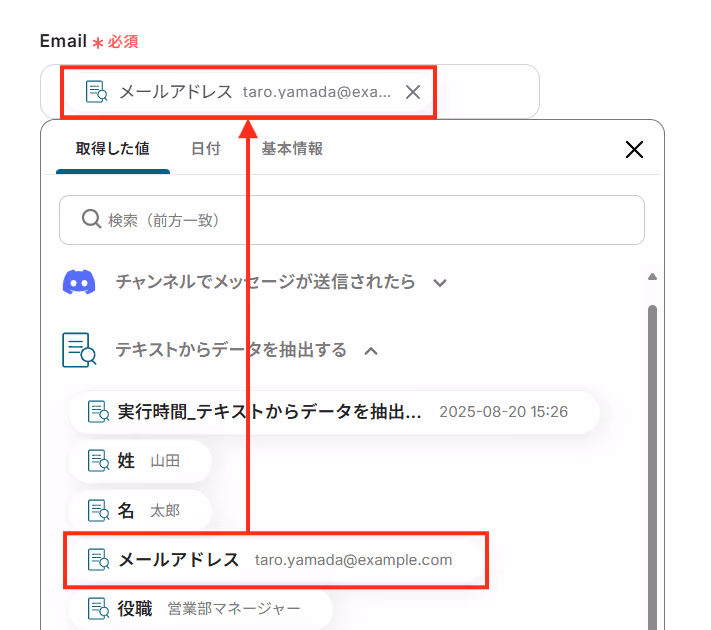The width and height of the screenshot is (711, 630).
Task: Click icon beside 実行時間 item
Action: pos(98,412)
